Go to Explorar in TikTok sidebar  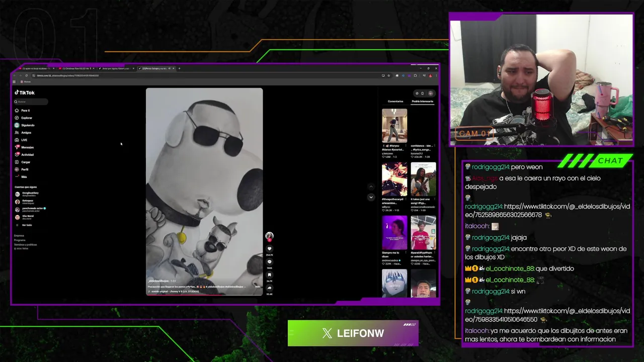point(24,118)
